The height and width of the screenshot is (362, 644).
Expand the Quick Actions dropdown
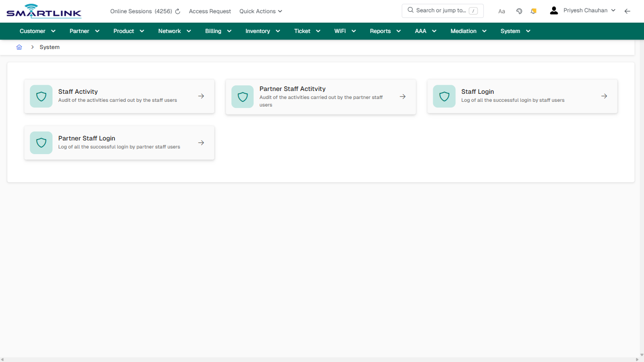[x=260, y=11]
